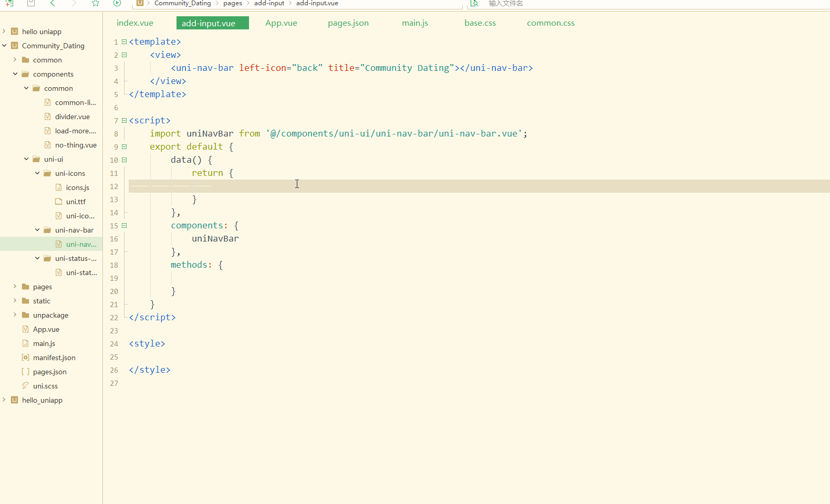Click the manifest.json file icon
This screenshot has height=504, width=830.
pyautogui.click(x=25, y=357)
